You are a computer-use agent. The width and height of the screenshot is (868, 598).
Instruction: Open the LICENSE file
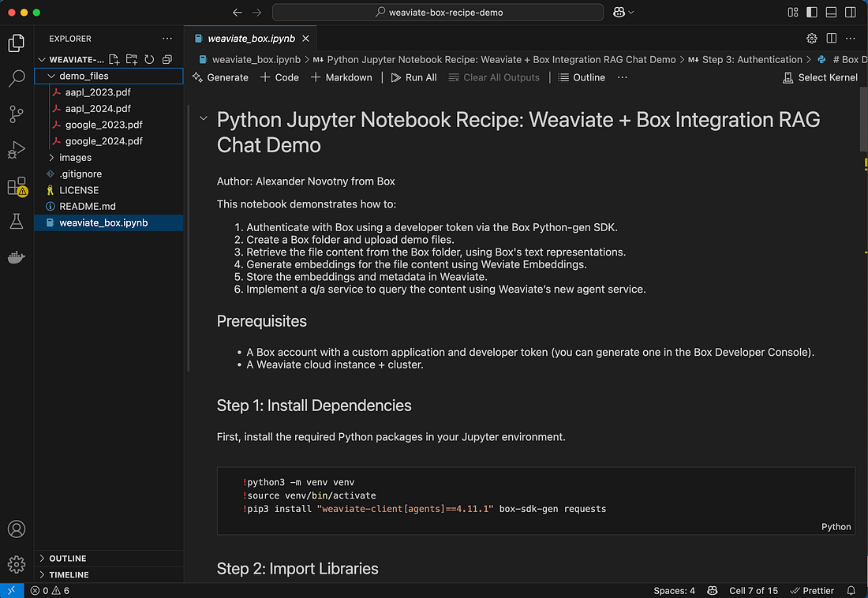point(109,190)
